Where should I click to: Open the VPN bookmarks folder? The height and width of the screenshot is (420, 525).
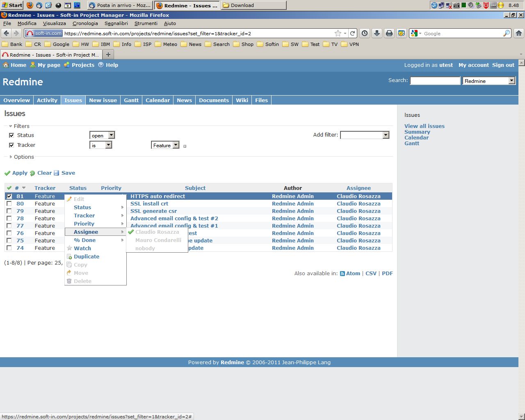(x=350, y=44)
